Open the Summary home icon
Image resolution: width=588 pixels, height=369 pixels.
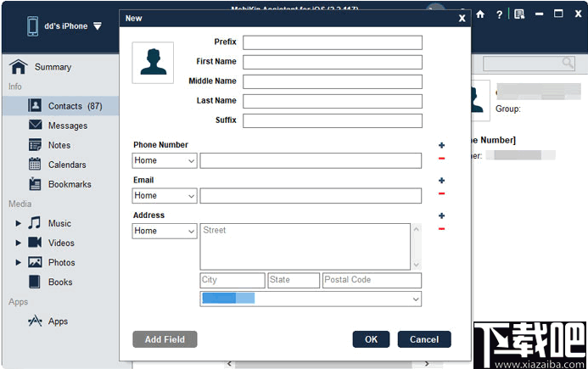[x=19, y=67]
